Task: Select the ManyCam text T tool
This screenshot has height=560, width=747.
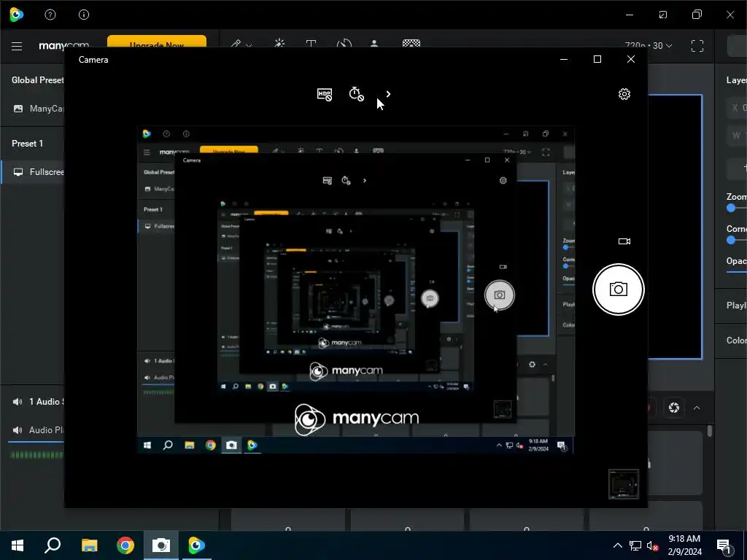Action: tap(311, 43)
